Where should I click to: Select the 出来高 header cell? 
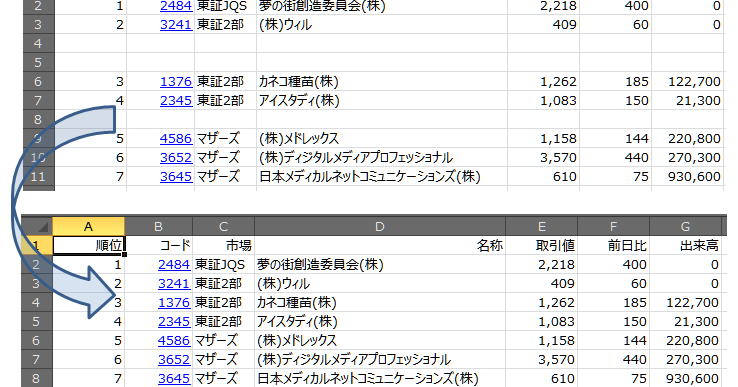(x=685, y=245)
